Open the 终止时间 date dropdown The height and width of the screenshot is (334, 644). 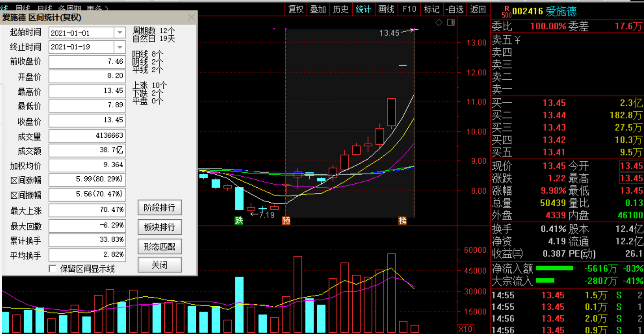[120, 47]
